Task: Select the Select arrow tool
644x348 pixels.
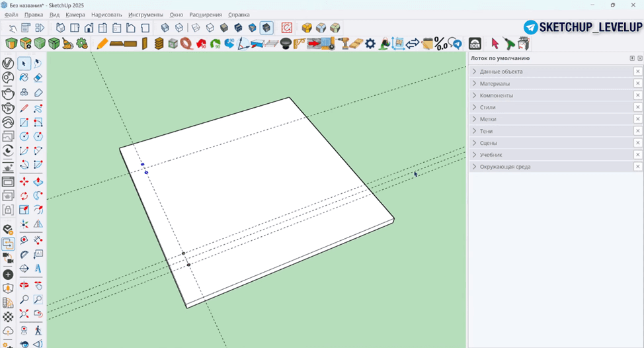Action: pyautogui.click(x=24, y=64)
